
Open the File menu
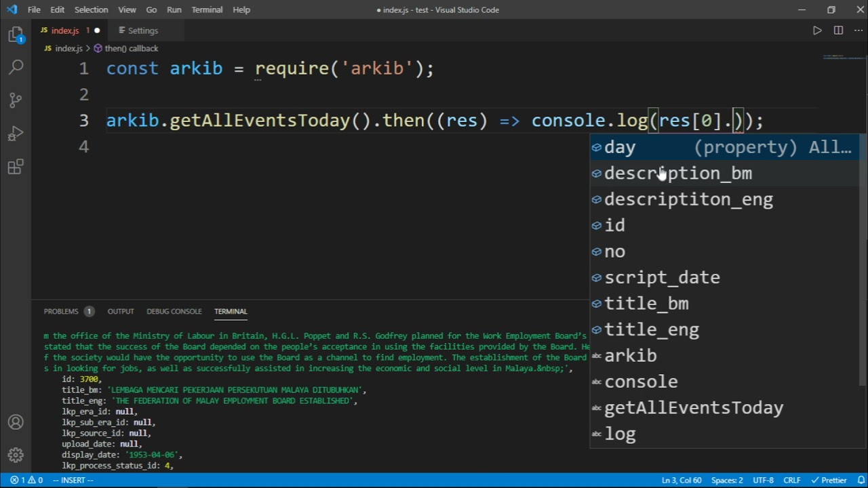[x=34, y=9]
